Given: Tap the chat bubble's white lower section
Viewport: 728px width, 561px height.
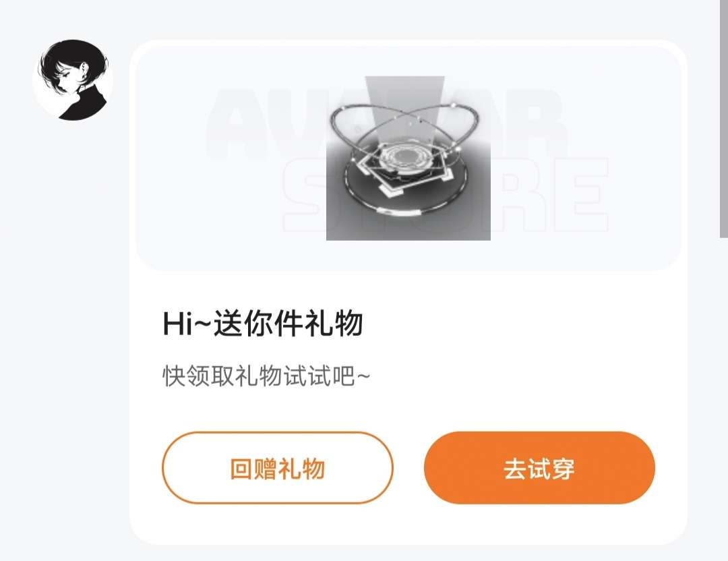Looking at the screenshot, I should point(408,408).
